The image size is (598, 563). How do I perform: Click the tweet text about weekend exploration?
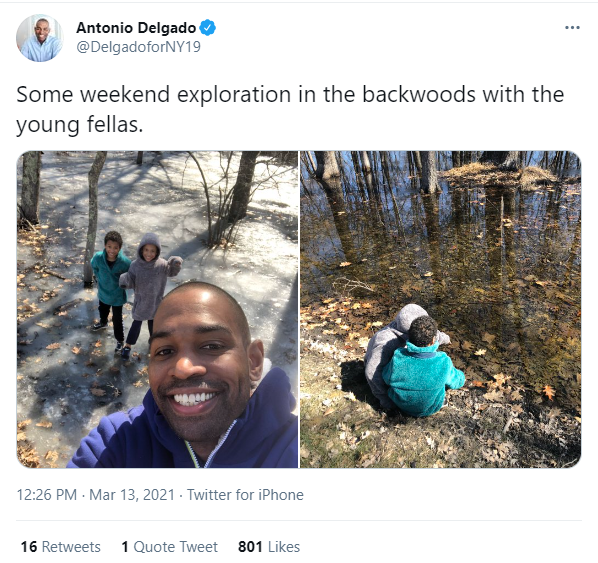coord(290,109)
